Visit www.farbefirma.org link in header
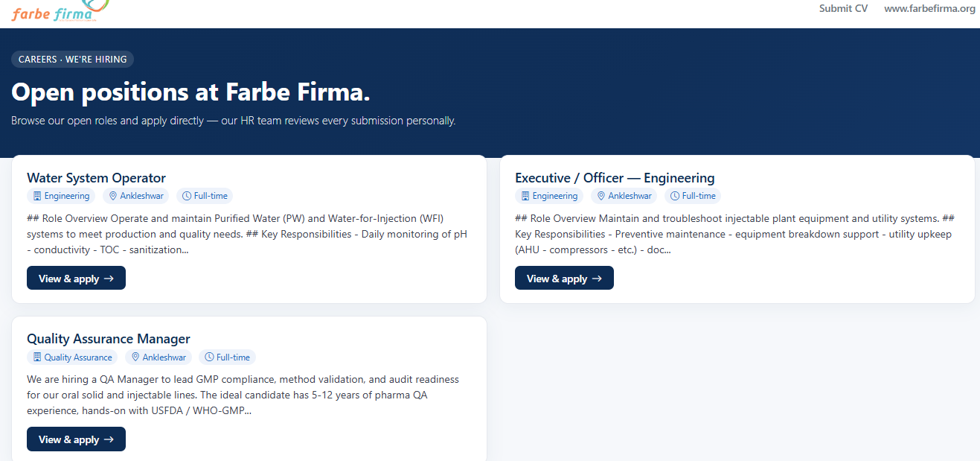Screen dimensions: 980x461 (929, 9)
